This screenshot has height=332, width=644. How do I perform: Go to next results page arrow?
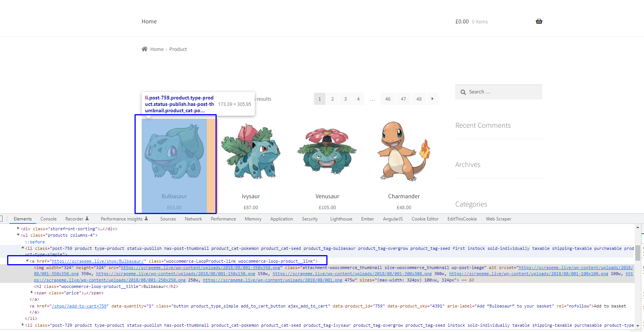(432, 99)
